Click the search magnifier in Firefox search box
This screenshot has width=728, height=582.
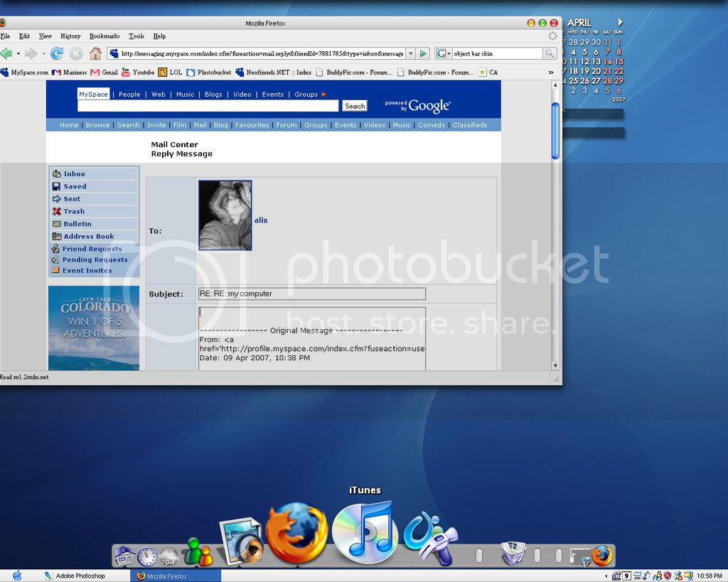point(550,53)
